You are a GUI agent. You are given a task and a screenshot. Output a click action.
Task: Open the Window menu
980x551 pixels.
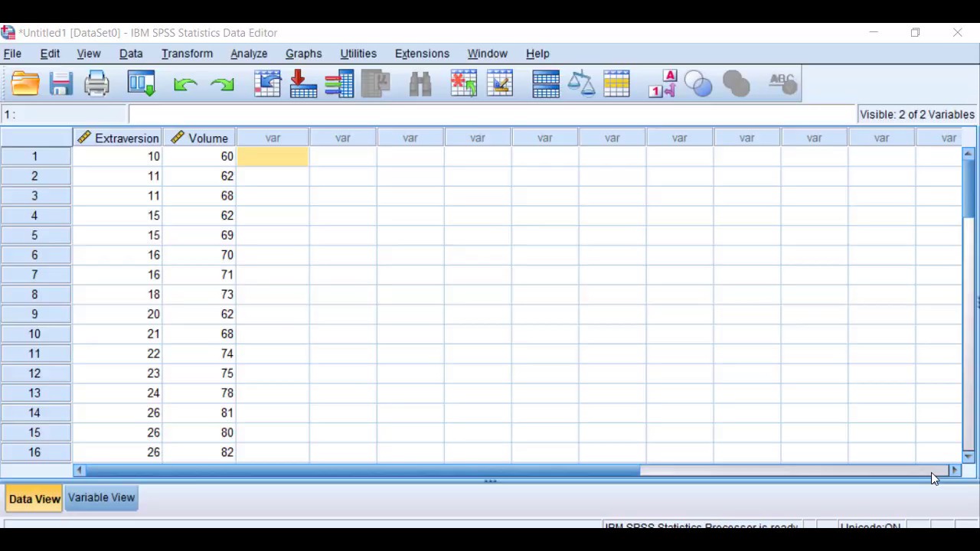click(488, 54)
